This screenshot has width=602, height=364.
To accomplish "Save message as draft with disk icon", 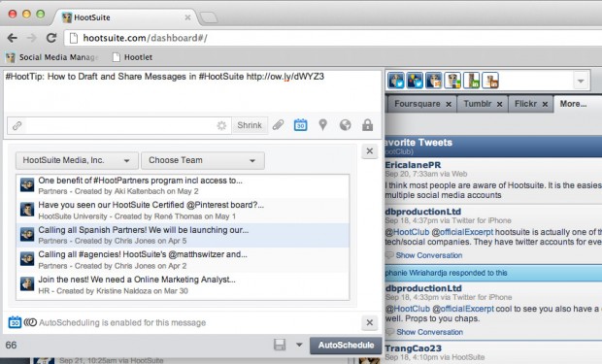I will (280, 345).
